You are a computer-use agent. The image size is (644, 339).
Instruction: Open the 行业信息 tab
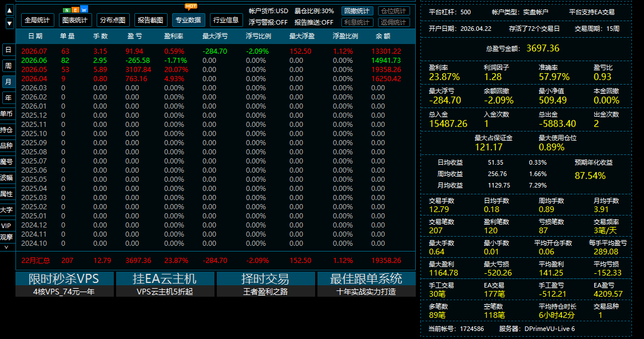pyautogui.click(x=226, y=20)
